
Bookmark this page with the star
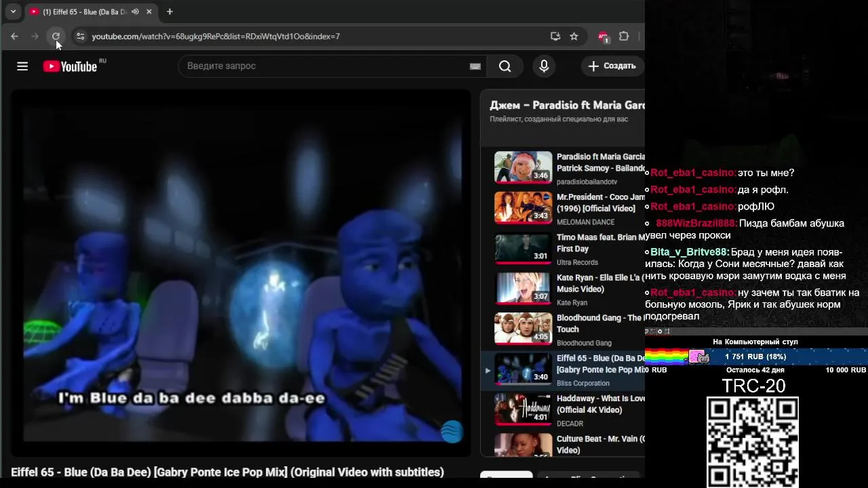[x=574, y=36]
